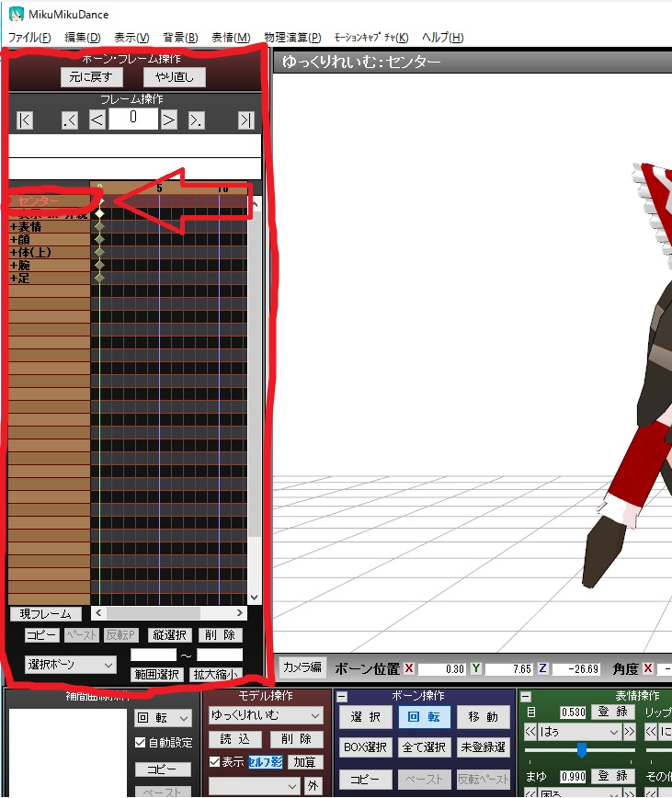Go to next keyframe (>.) button

[x=196, y=120]
